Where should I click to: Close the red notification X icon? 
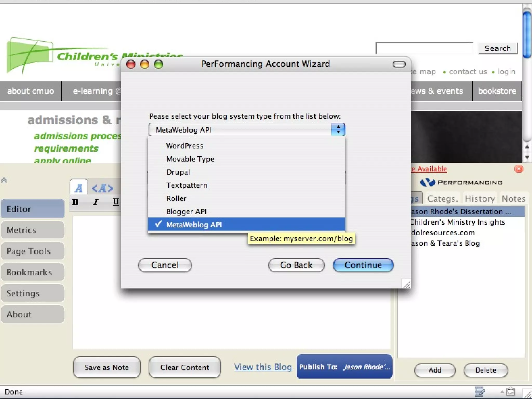click(518, 169)
